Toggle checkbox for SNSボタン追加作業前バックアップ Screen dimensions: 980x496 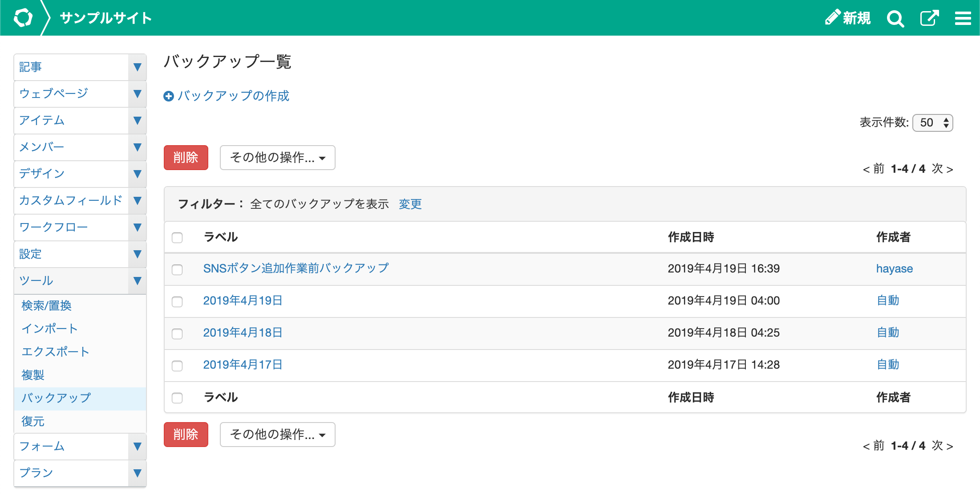point(178,269)
